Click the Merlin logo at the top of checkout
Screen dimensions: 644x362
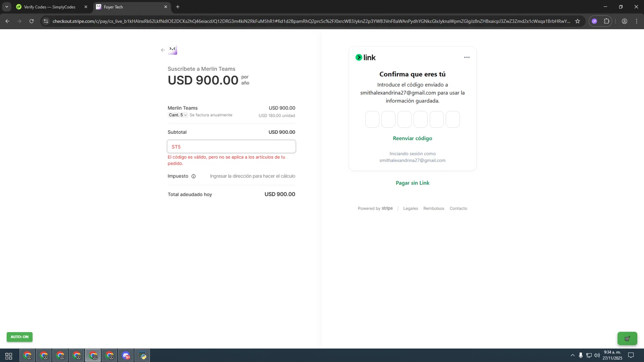[173, 50]
